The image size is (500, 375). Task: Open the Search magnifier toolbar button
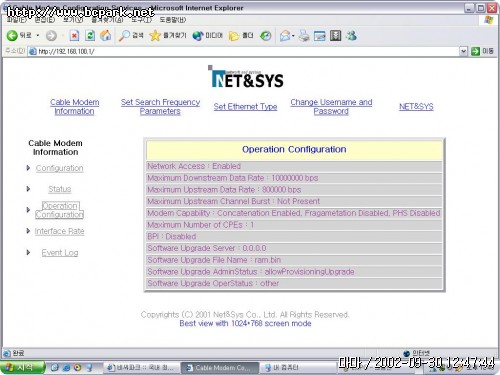(x=131, y=35)
